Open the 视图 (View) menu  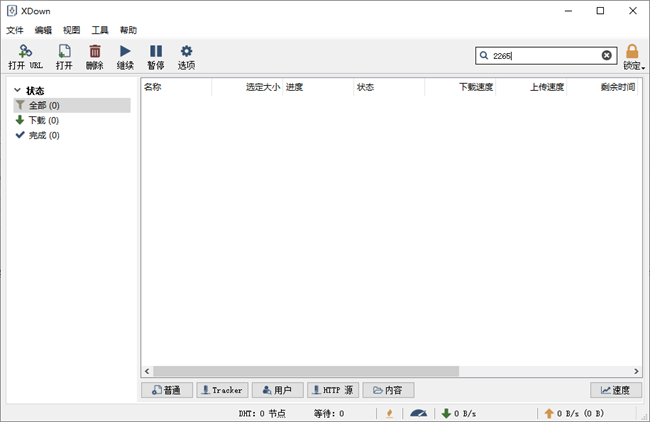tap(71, 30)
